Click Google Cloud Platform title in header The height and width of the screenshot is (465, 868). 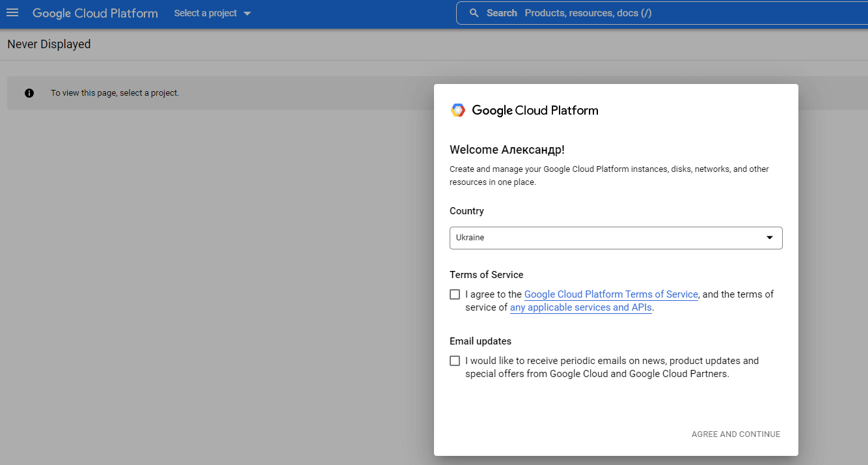click(x=95, y=13)
